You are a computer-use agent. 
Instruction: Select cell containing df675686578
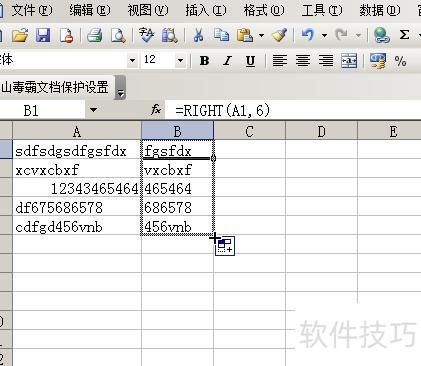[77, 207]
